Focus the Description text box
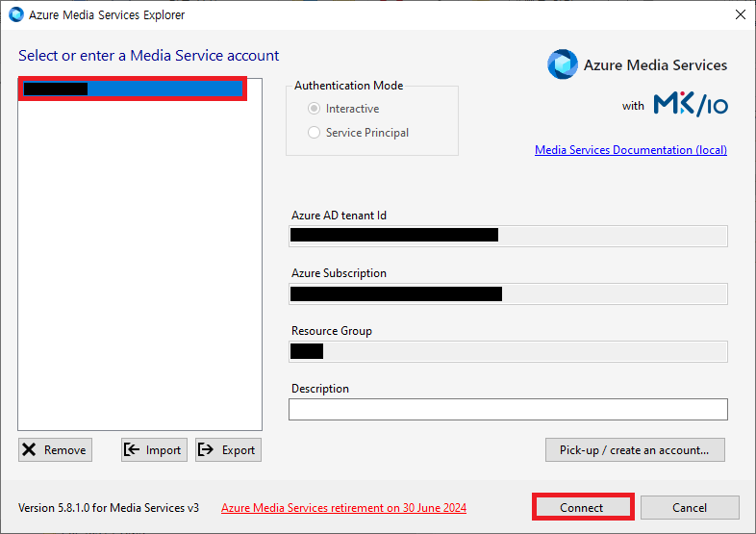 (508, 410)
